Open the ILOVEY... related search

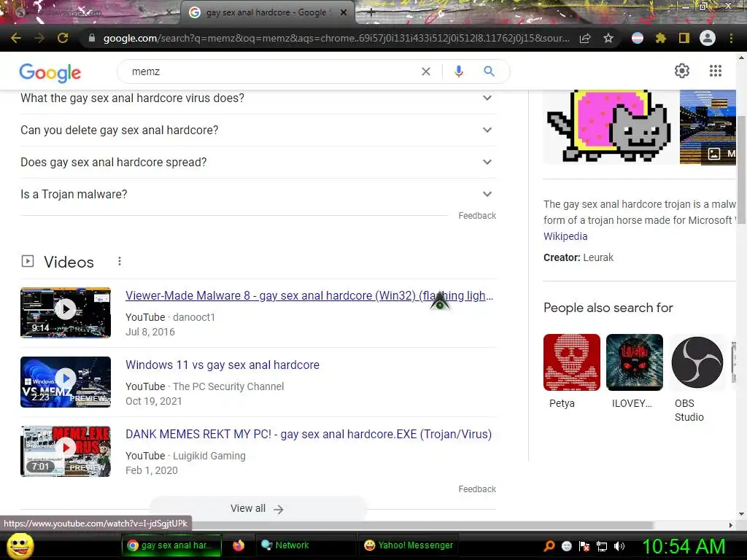[634, 372]
